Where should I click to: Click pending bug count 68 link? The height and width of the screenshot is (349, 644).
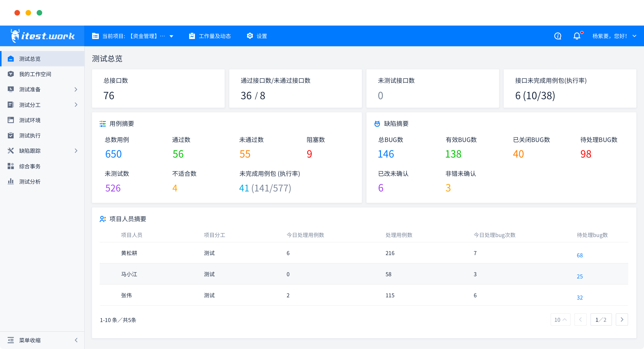[x=580, y=255]
